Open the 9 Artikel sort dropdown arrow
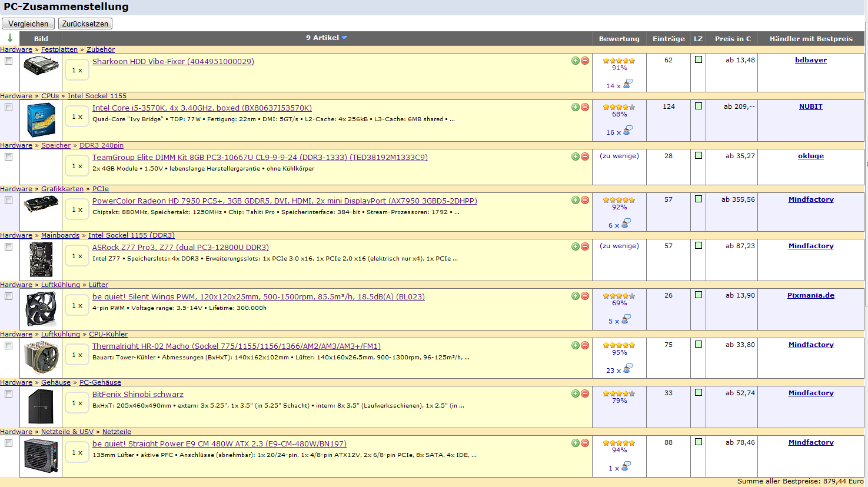Viewport: 868px width, 487px height. coord(344,38)
